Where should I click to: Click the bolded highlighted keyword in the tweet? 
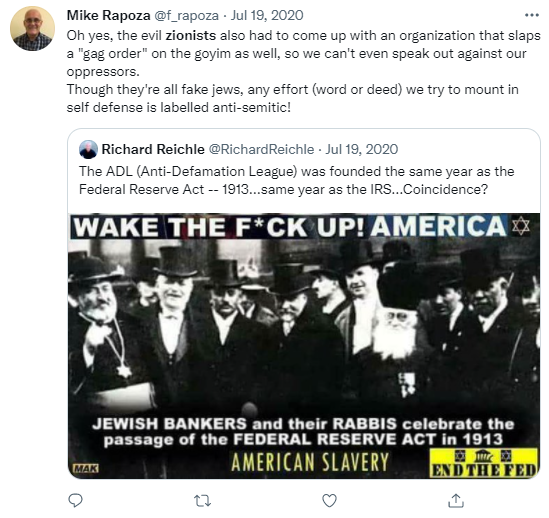click(190, 35)
